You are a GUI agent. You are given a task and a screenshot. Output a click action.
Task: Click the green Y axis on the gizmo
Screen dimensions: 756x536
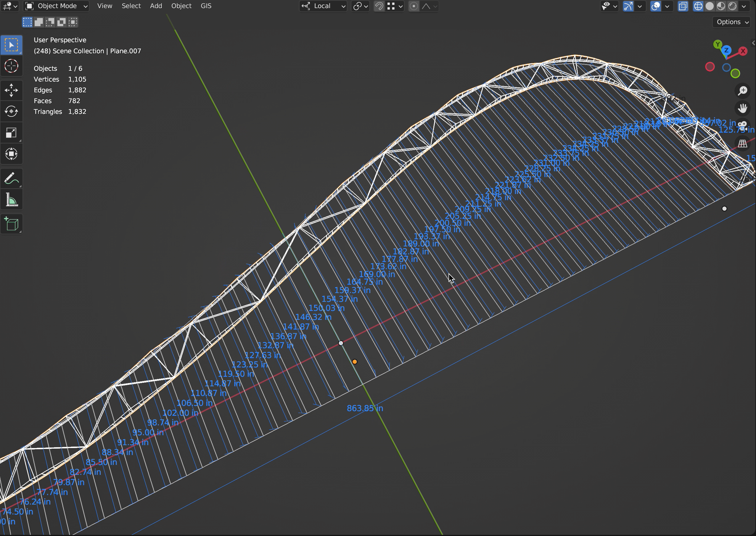(x=717, y=44)
